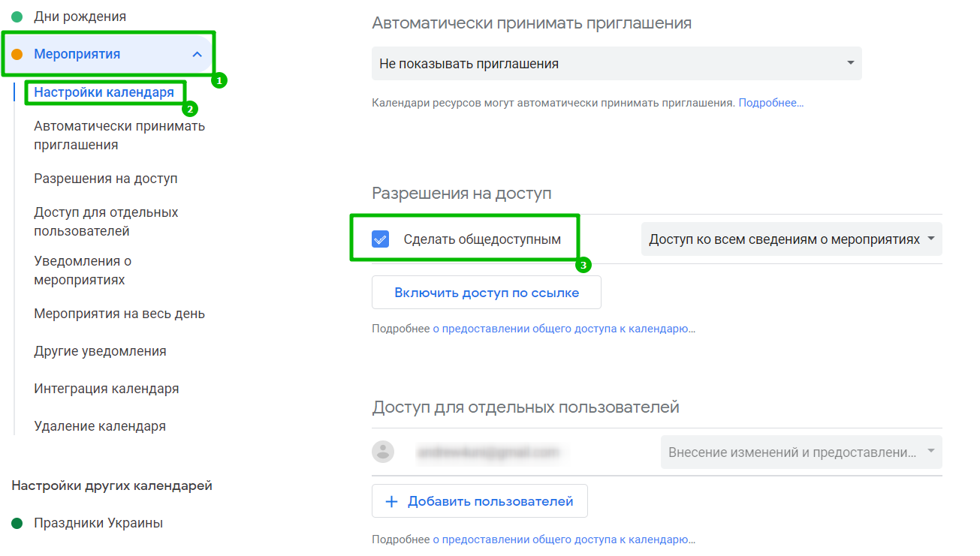The height and width of the screenshot is (556, 980).
Task: Click the green dot beside Праздники Украины
Action: click(17, 523)
